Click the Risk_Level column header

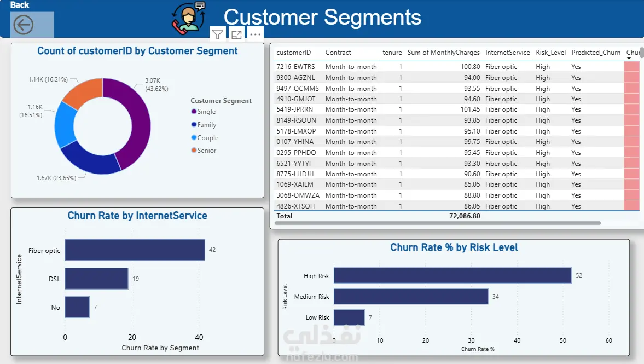tap(551, 53)
